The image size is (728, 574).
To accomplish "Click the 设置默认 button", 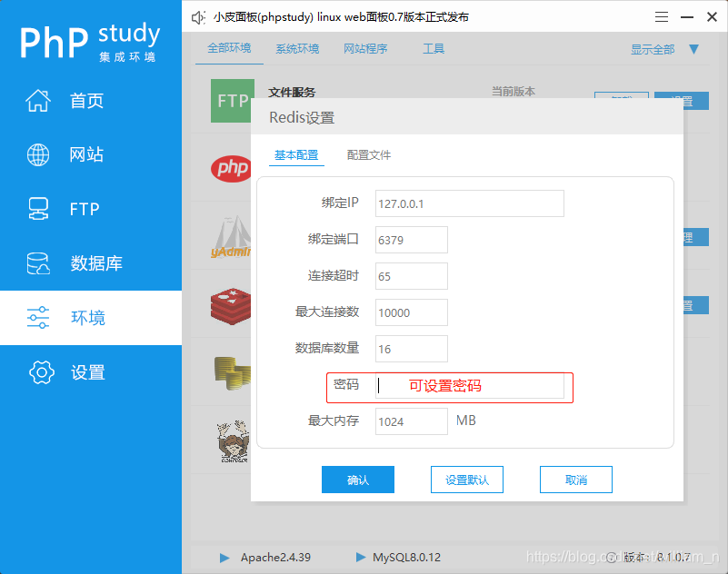I will (467, 480).
